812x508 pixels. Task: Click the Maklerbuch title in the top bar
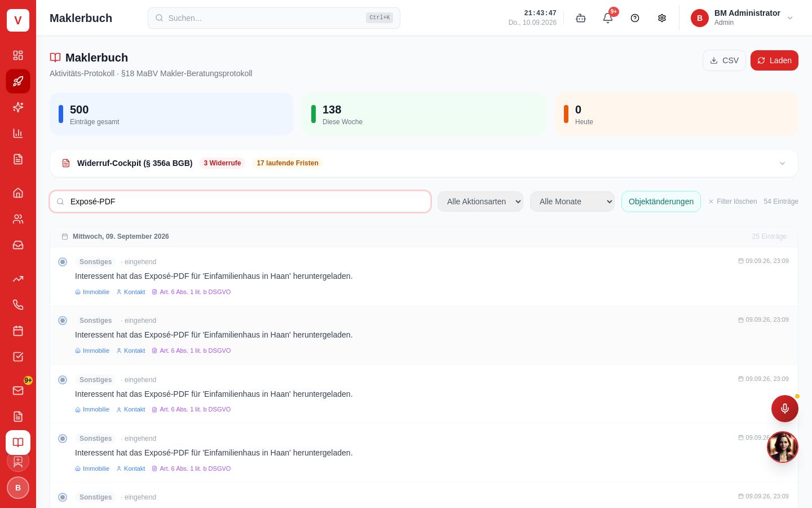pos(81,18)
